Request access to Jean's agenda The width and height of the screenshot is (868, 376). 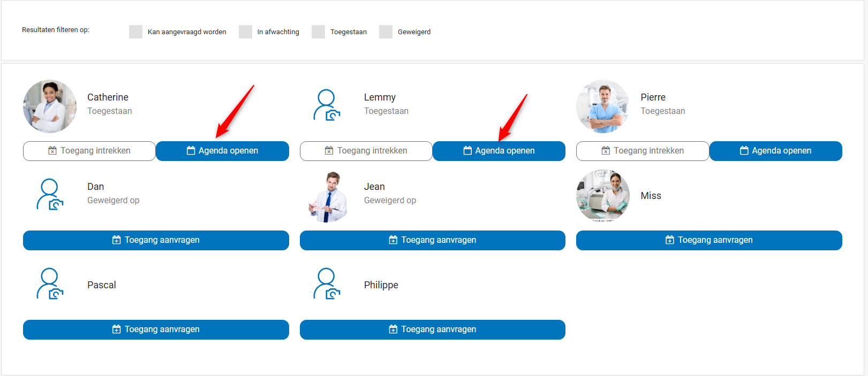click(x=433, y=240)
